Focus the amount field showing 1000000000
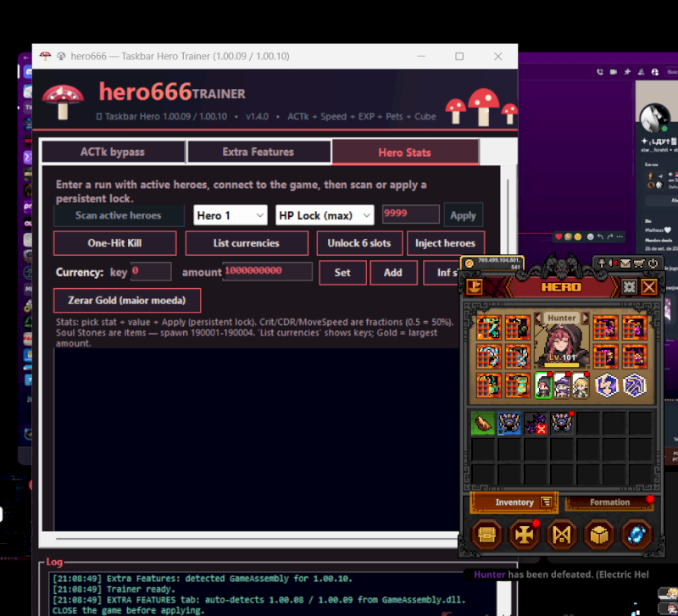 coord(267,271)
